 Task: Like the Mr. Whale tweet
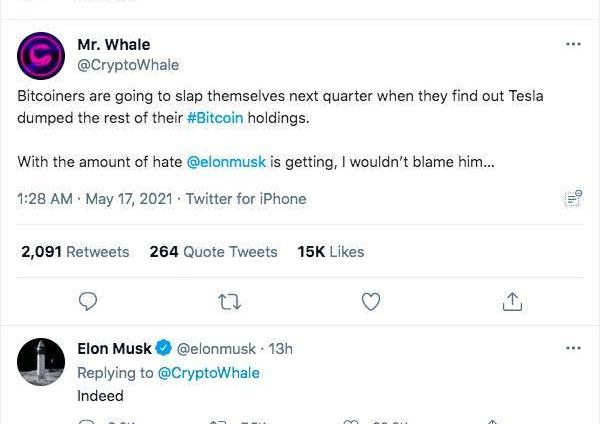coord(371,300)
